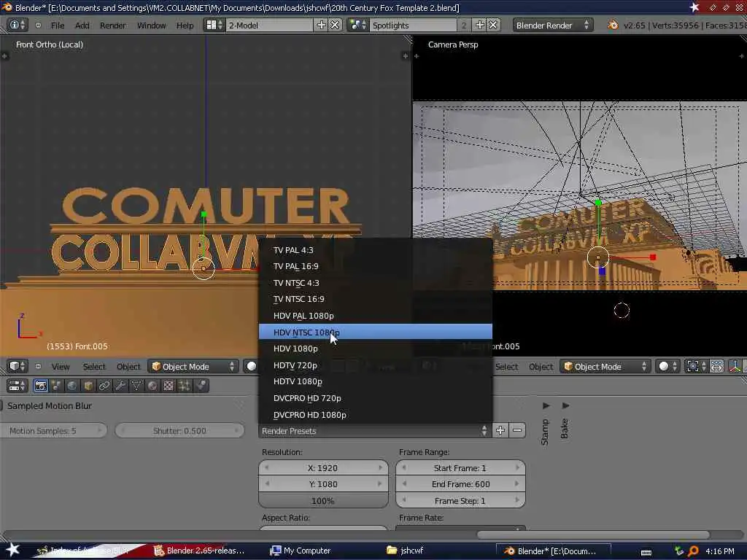Image resolution: width=747 pixels, height=560 pixels.
Task: Choose the HDV NTSC 1080p preset
Action: pyautogui.click(x=376, y=332)
